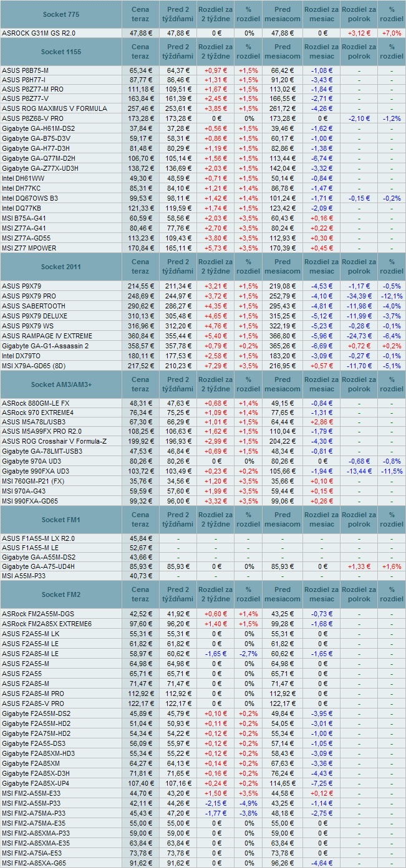Screen dimensions: 406x868
Task: Click Pred 2 týždňami header in Socket 1155
Action: click(178, 52)
